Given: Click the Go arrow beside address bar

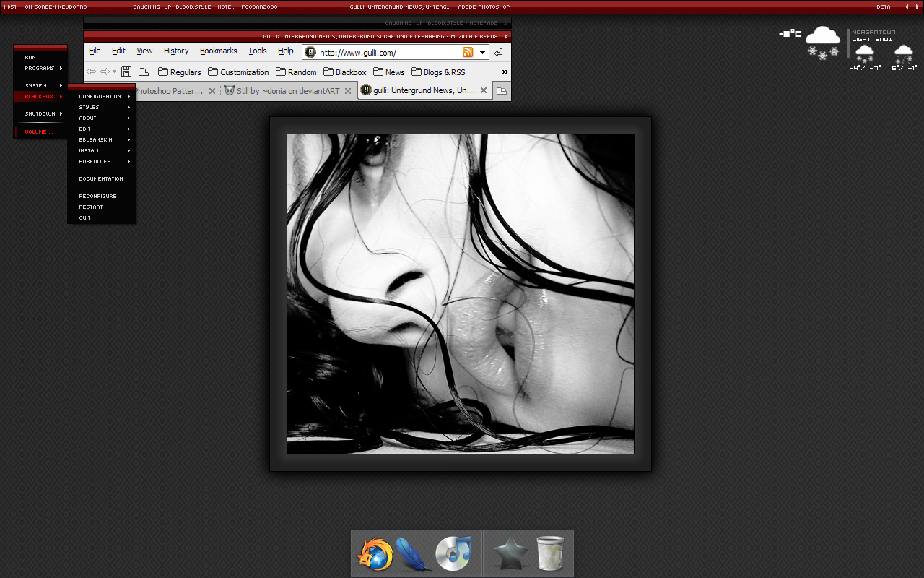Looking at the screenshot, I should 499,52.
